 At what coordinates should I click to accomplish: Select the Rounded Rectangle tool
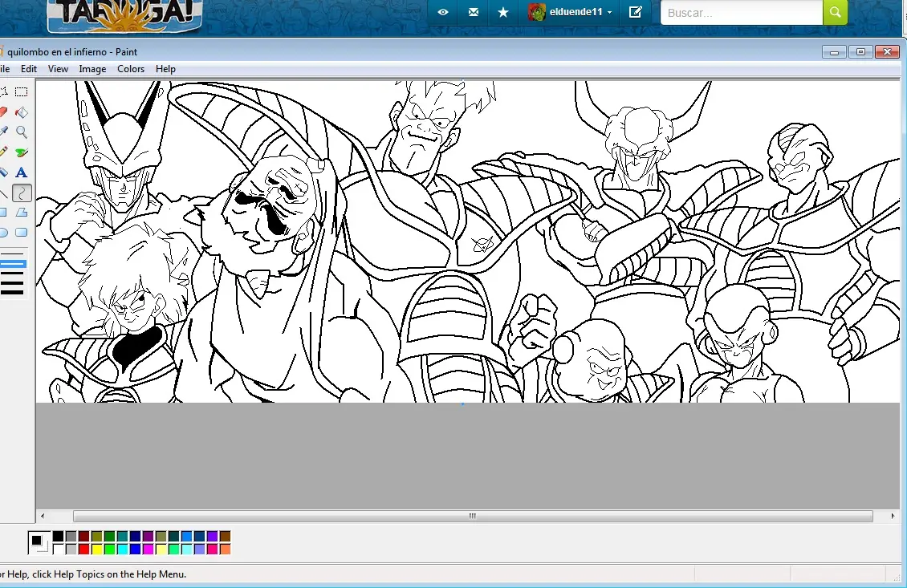click(22, 233)
